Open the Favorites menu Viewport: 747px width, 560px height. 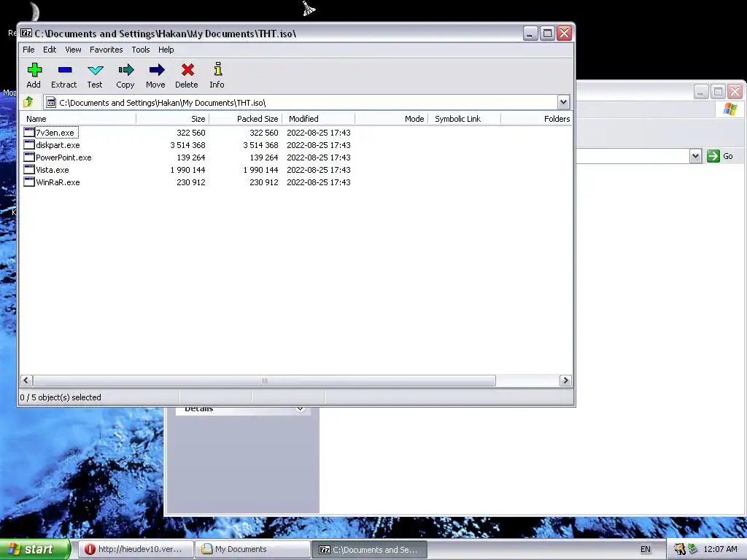click(107, 50)
